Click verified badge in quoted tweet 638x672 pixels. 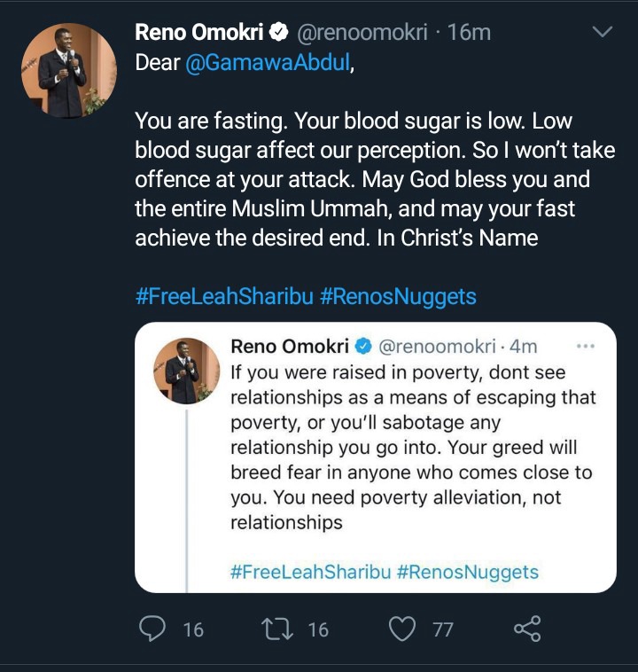click(x=363, y=347)
